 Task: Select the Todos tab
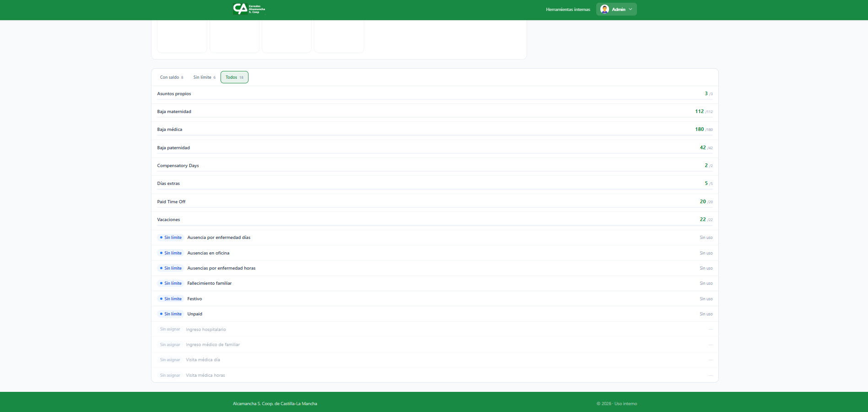(x=234, y=77)
